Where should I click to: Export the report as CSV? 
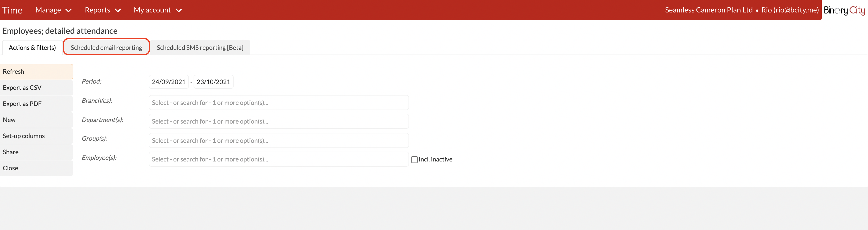click(36, 88)
